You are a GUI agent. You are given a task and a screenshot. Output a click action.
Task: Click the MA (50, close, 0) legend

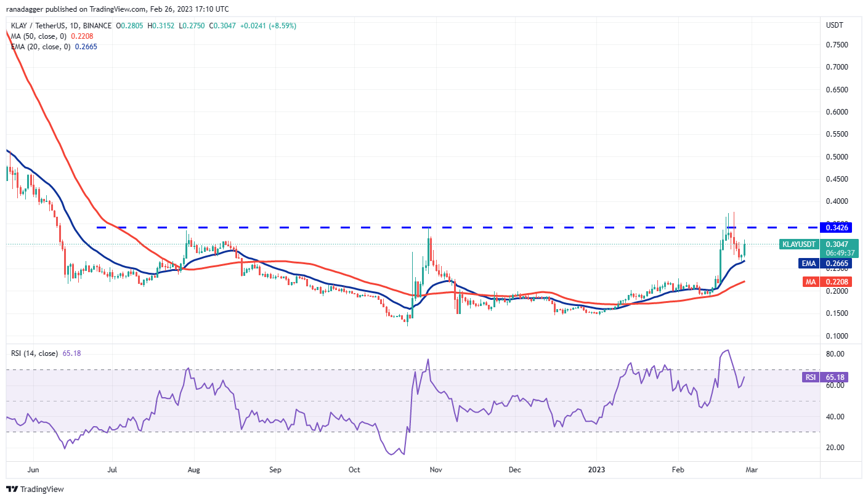point(38,36)
